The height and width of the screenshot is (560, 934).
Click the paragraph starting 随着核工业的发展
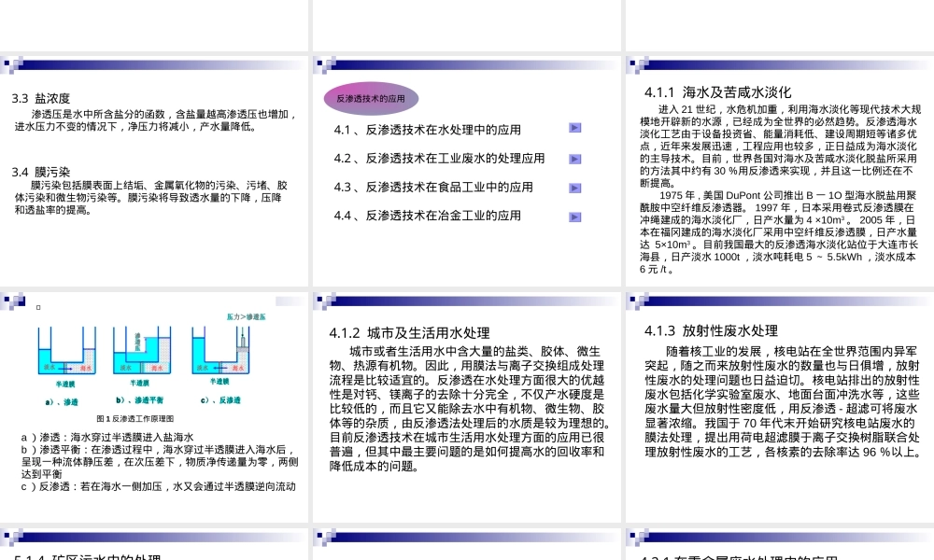click(x=782, y=401)
